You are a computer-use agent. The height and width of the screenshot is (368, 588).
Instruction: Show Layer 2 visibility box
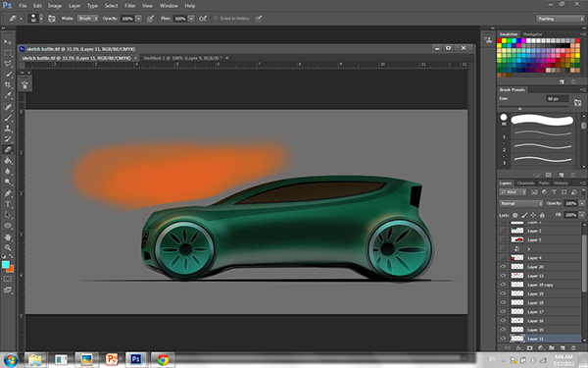(x=503, y=231)
